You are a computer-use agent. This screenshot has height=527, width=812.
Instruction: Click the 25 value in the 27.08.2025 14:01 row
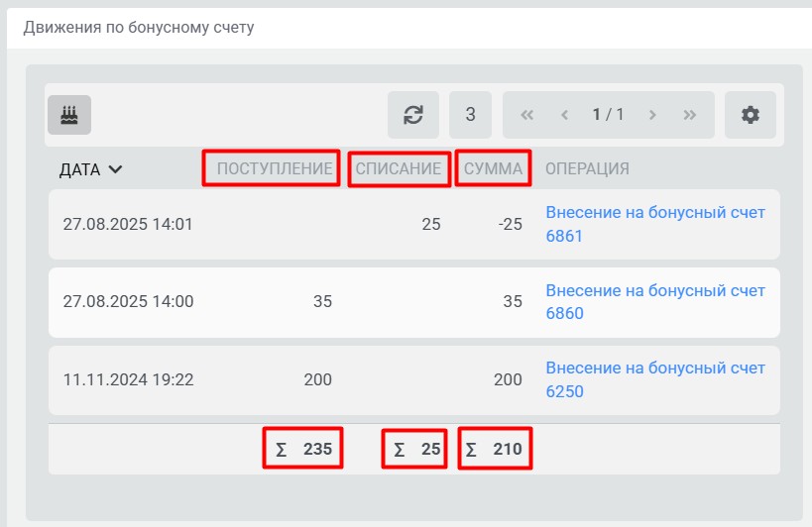tap(431, 224)
